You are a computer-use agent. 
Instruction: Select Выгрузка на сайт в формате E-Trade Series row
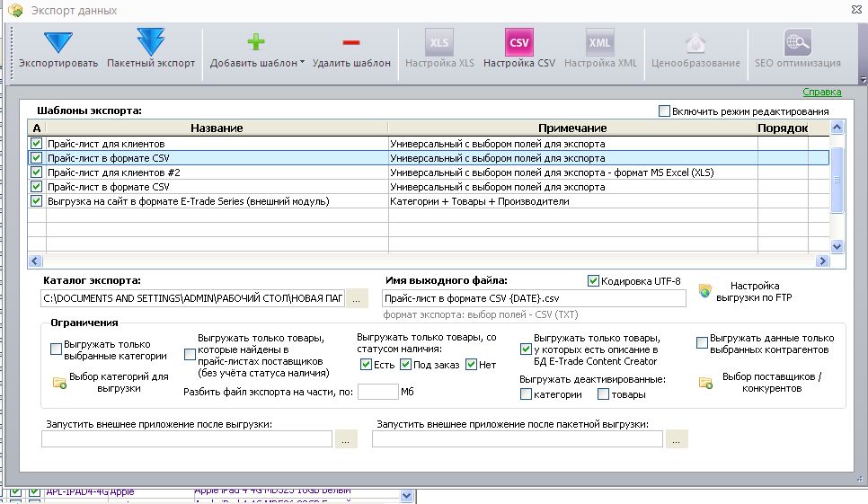pos(429,201)
